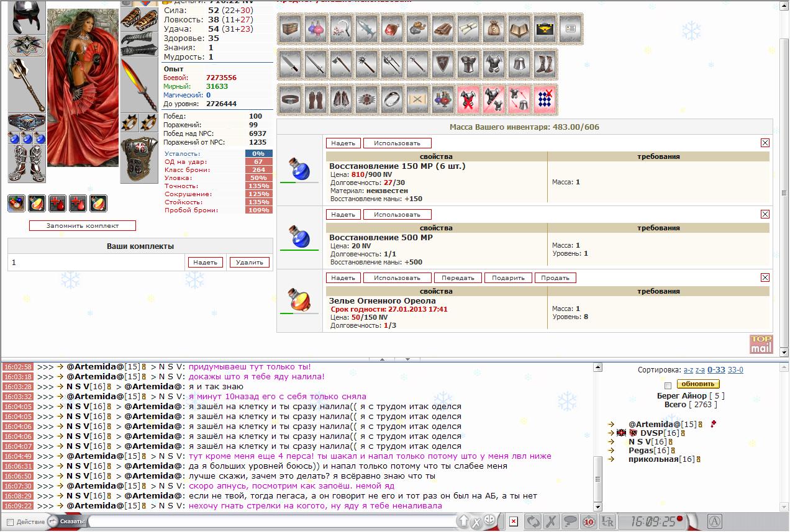Click the chat message input field

272,521
